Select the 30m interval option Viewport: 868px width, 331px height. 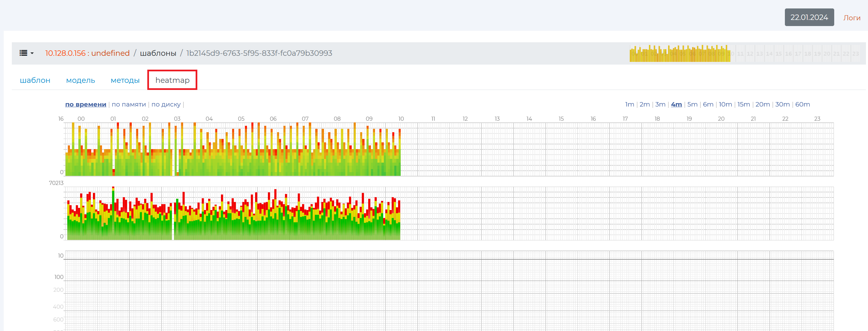click(782, 104)
